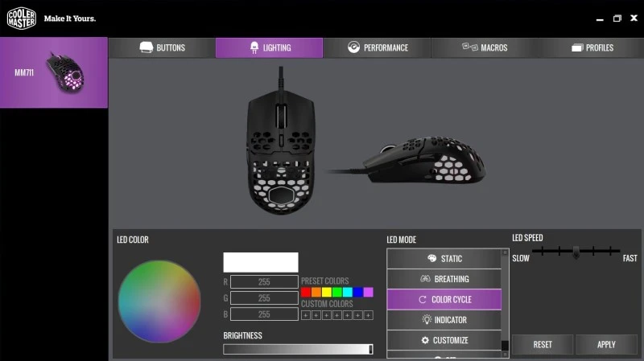Image resolution: width=644 pixels, height=361 pixels.
Task: Open the Customize LED mode
Action: coord(444,340)
